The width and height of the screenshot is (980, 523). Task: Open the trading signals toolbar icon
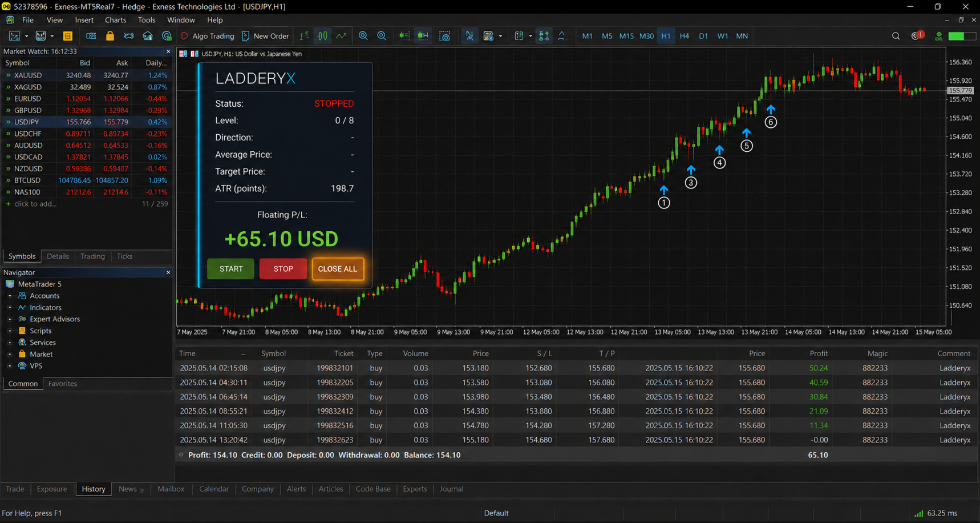tap(129, 36)
